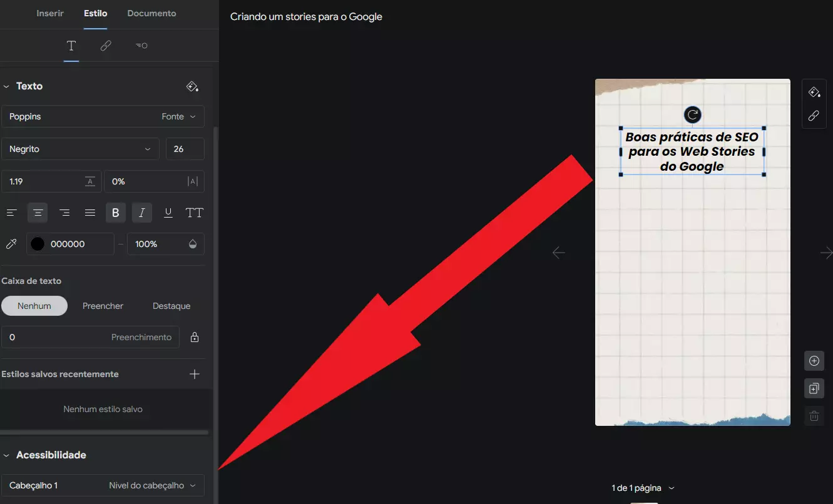Open the Cabeçalho 1 heading level dropdown
Image resolution: width=833 pixels, height=504 pixels.
coord(103,485)
